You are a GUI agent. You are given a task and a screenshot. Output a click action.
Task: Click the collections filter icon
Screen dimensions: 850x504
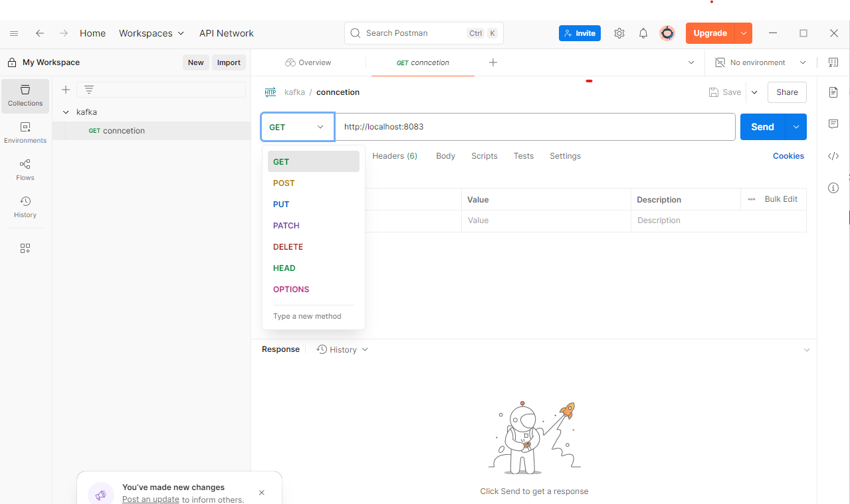click(x=89, y=90)
